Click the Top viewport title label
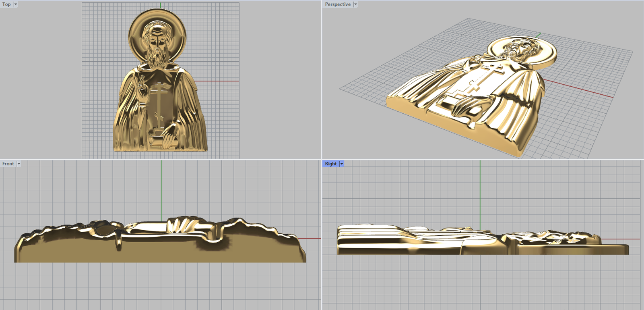Image resolution: width=644 pixels, height=310 pixels. (x=6, y=4)
